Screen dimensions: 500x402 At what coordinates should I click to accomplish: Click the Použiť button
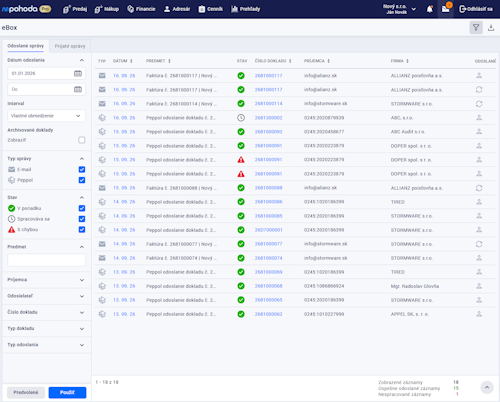(67, 392)
